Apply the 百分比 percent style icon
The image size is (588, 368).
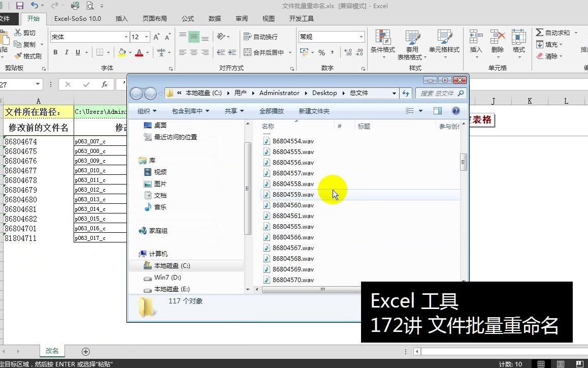(322, 52)
